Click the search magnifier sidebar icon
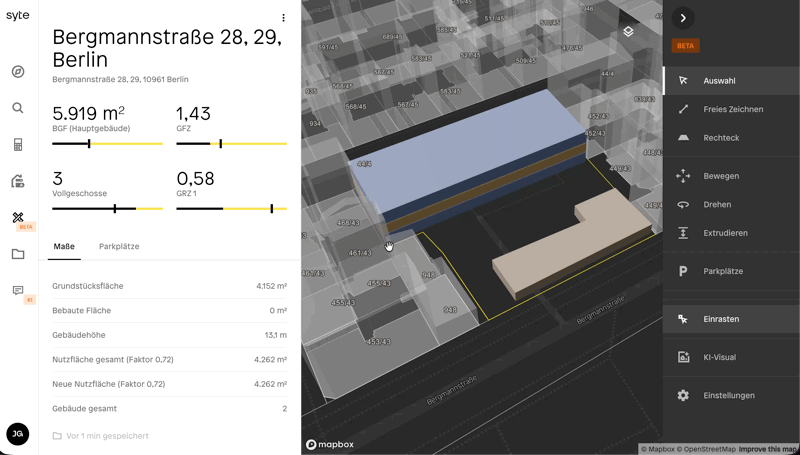The width and height of the screenshot is (800, 455). point(18,108)
